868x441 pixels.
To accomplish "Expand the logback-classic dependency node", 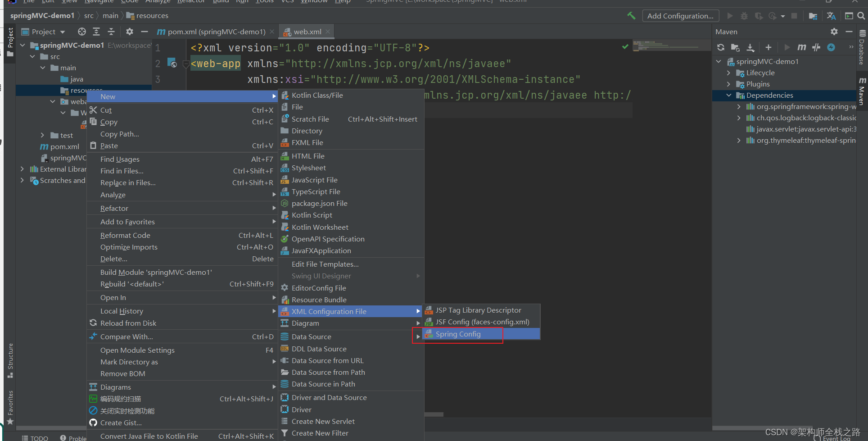I will click(739, 118).
